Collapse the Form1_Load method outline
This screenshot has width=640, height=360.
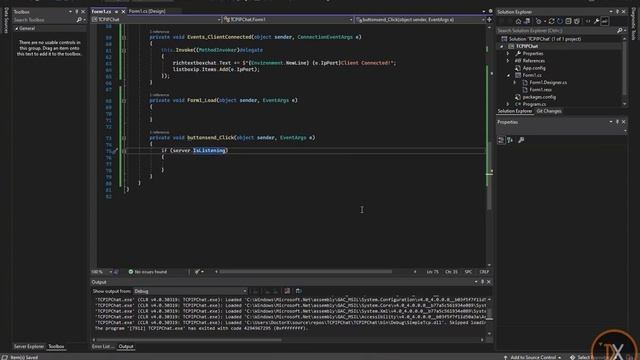[124, 100]
